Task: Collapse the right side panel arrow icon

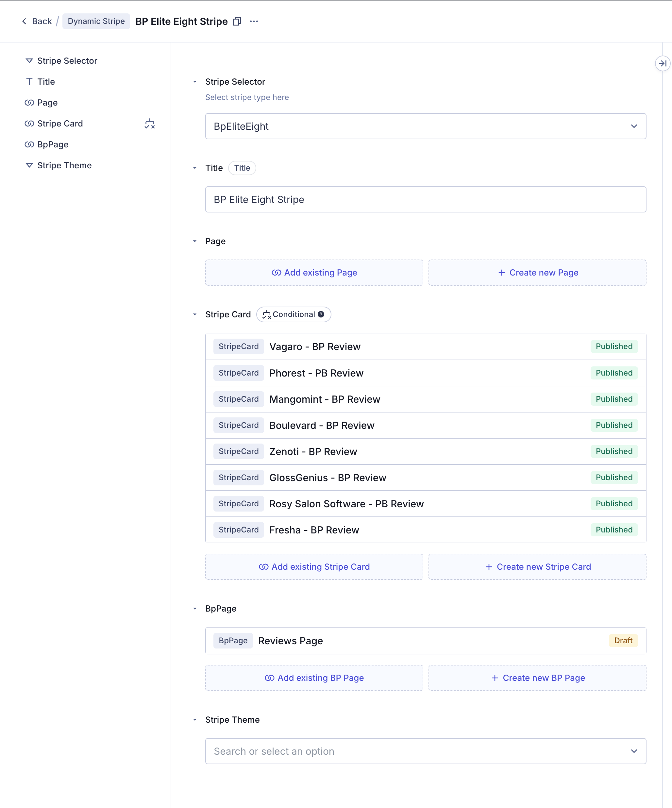Action: 663,63
